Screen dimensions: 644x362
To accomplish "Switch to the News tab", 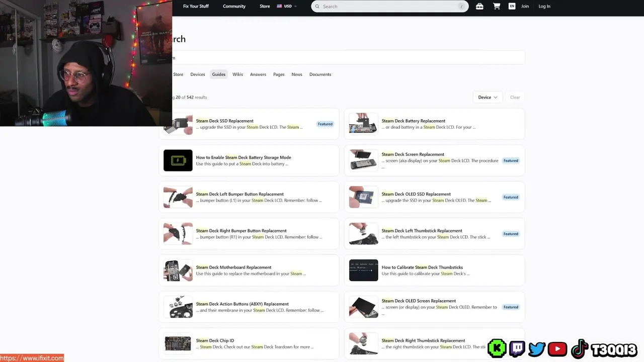I will [x=297, y=74].
